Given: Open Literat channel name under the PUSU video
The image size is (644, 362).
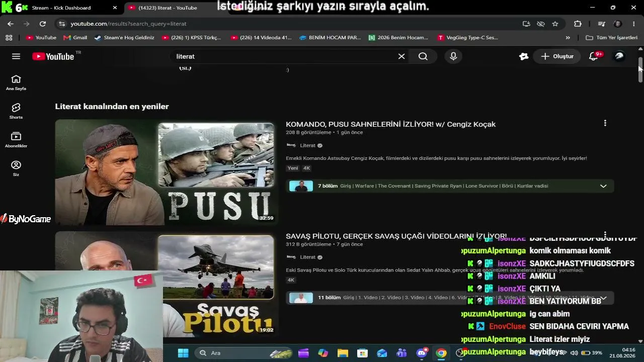Looking at the screenshot, I should pyautogui.click(x=307, y=145).
